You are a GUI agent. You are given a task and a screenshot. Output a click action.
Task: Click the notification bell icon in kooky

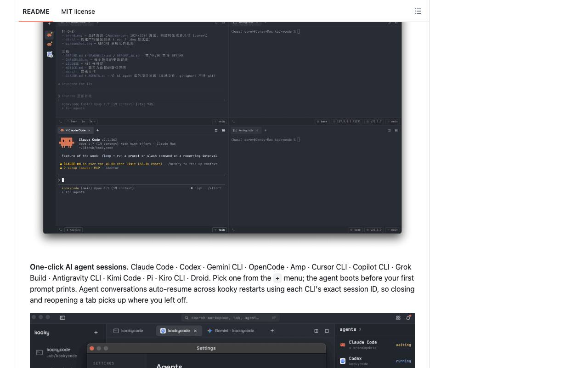[x=408, y=317]
